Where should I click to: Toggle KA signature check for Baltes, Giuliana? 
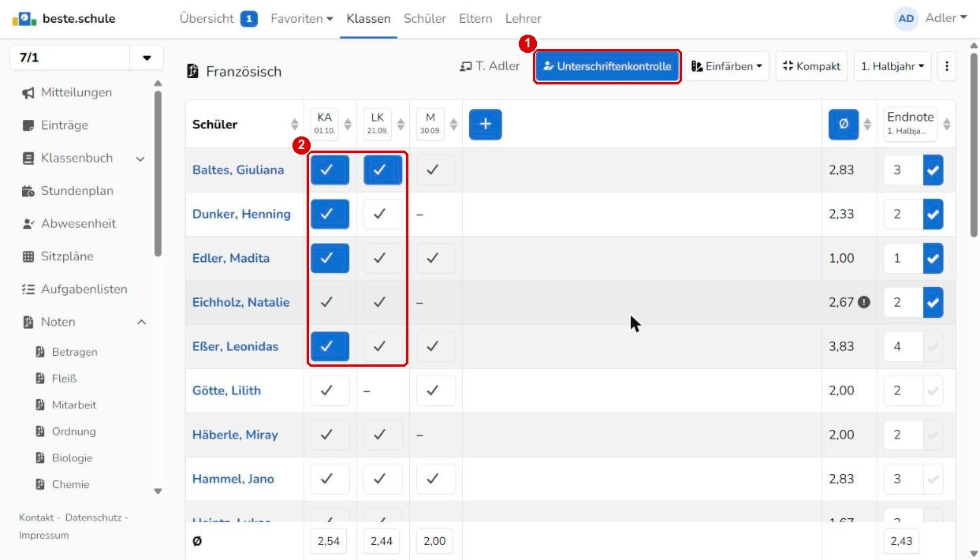330,170
